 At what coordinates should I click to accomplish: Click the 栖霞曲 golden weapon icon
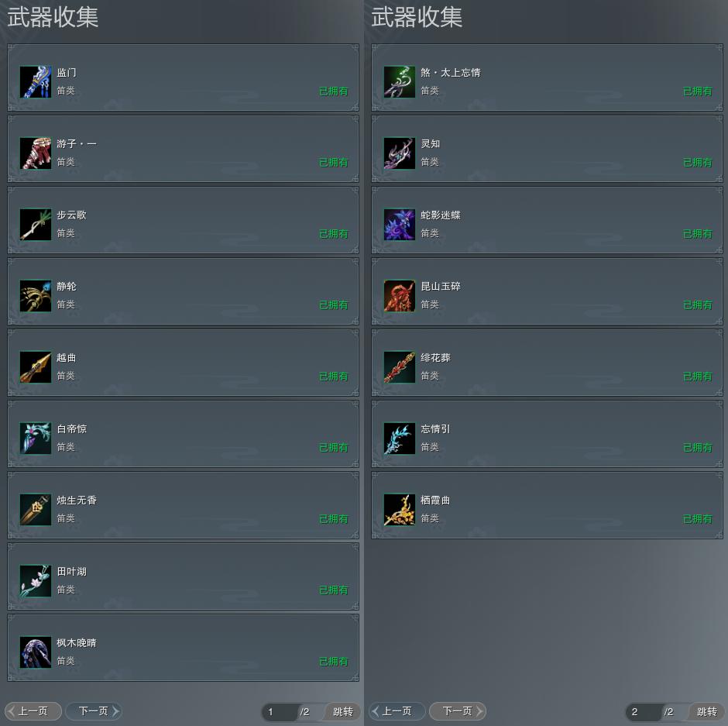[400, 510]
